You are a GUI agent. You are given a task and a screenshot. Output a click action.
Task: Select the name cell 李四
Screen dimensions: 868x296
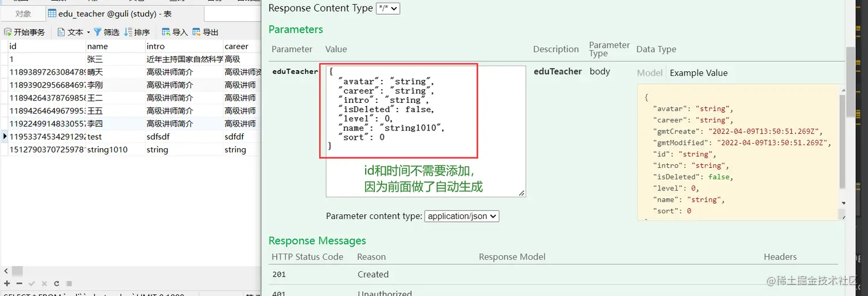point(115,124)
